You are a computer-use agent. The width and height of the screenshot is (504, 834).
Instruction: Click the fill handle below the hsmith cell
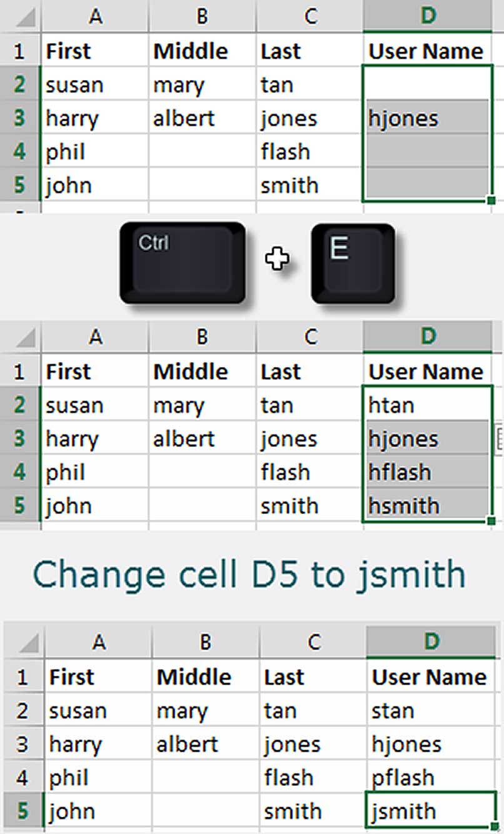click(491, 520)
